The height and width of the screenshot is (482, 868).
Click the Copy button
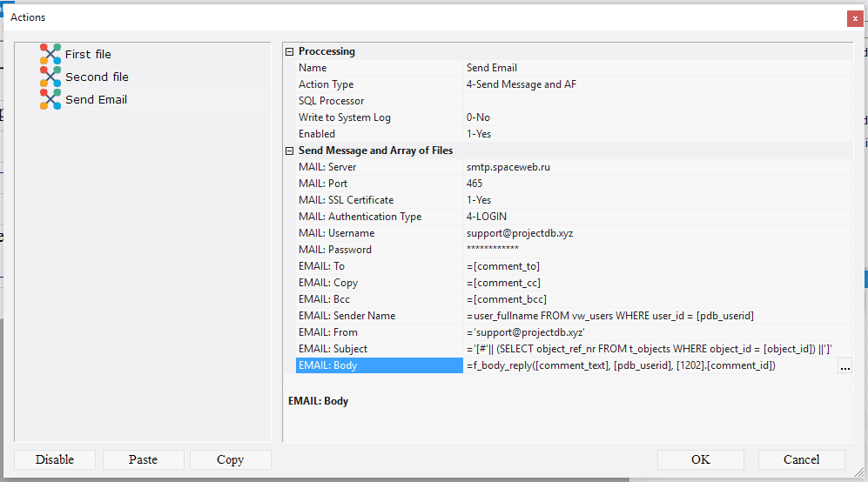(230, 459)
